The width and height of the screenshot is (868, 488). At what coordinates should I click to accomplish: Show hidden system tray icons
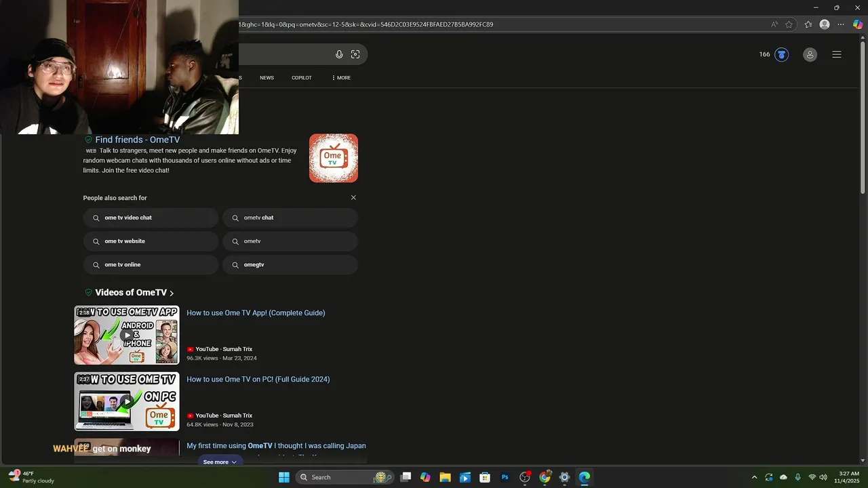coord(754,477)
